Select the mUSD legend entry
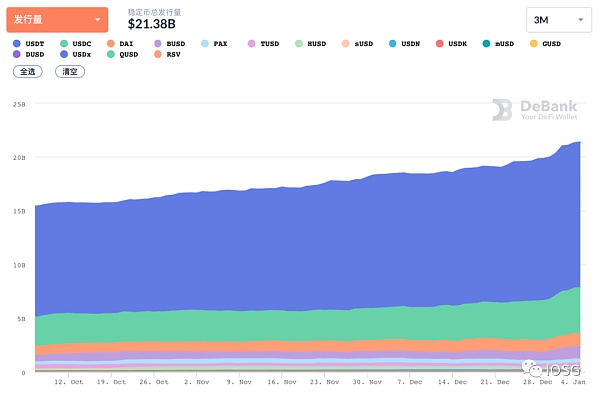This screenshot has height=395, width=600. click(498, 44)
